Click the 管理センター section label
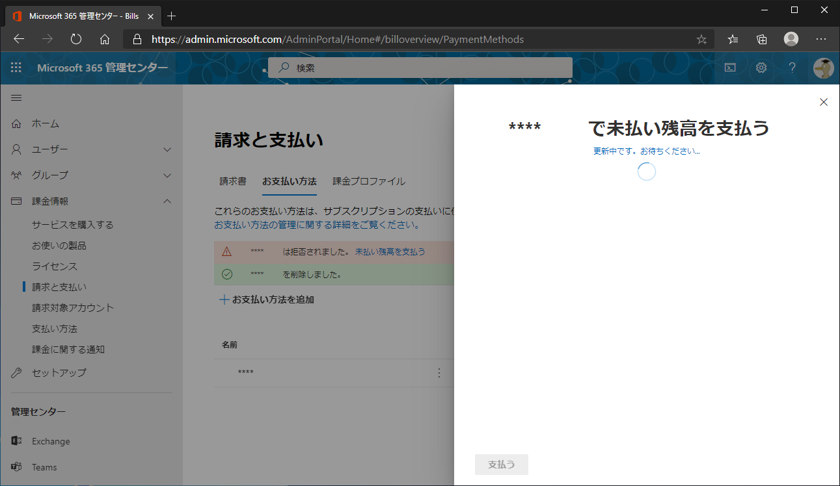 (x=38, y=412)
